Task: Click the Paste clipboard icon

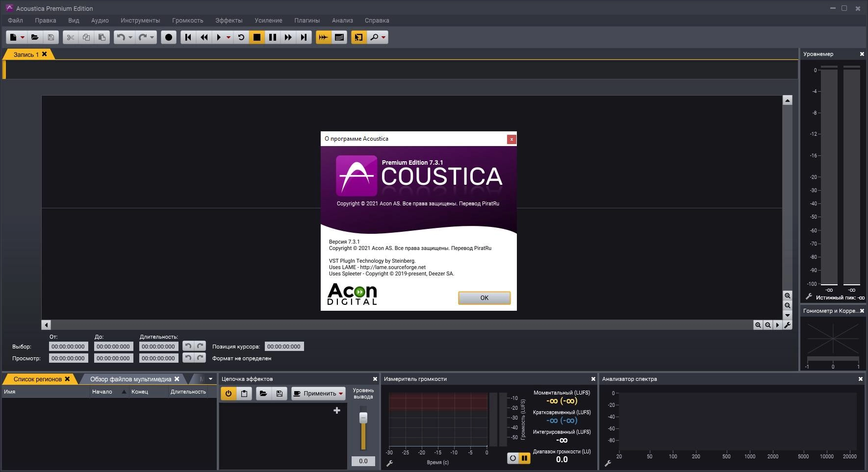Action: point(102,37)
